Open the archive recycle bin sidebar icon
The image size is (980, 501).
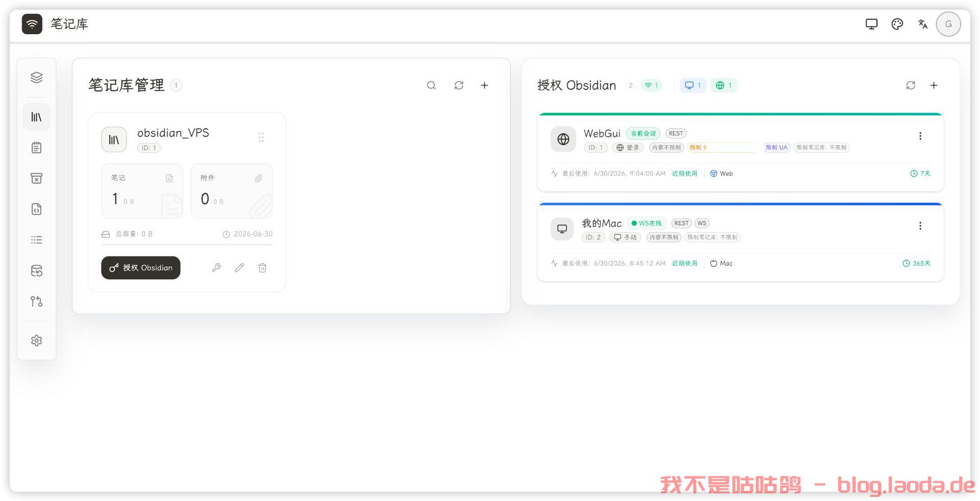(36, 178)
